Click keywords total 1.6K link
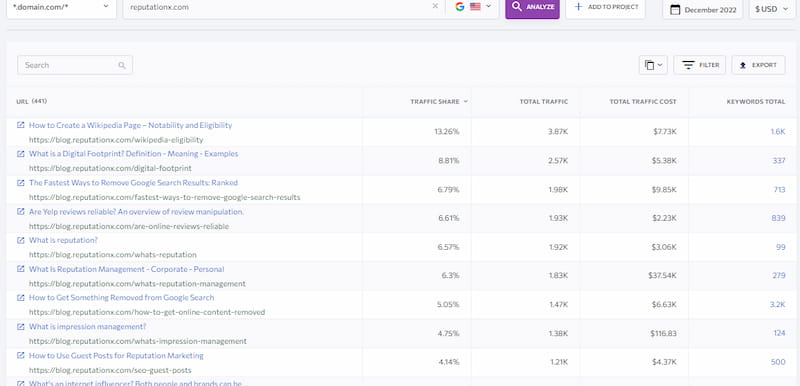Image resolution: width=800 pixels, height=386 pixels. click(x=778, y=132)
